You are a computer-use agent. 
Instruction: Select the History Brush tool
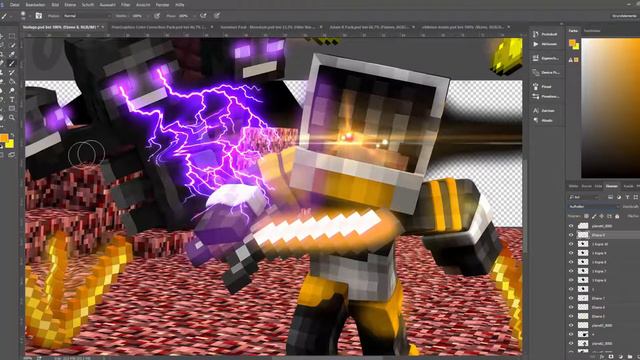12,73
